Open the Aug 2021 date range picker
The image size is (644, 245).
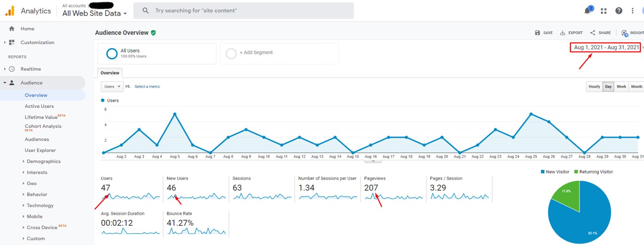point(605,47)
